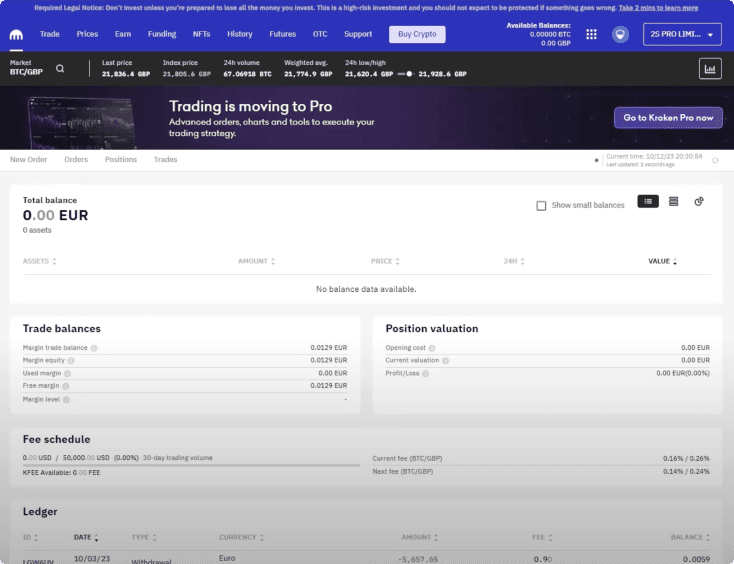Screen dimensions: 734x564
Task: Click info icon beside Margin trade balance
Action: (94, 348)
